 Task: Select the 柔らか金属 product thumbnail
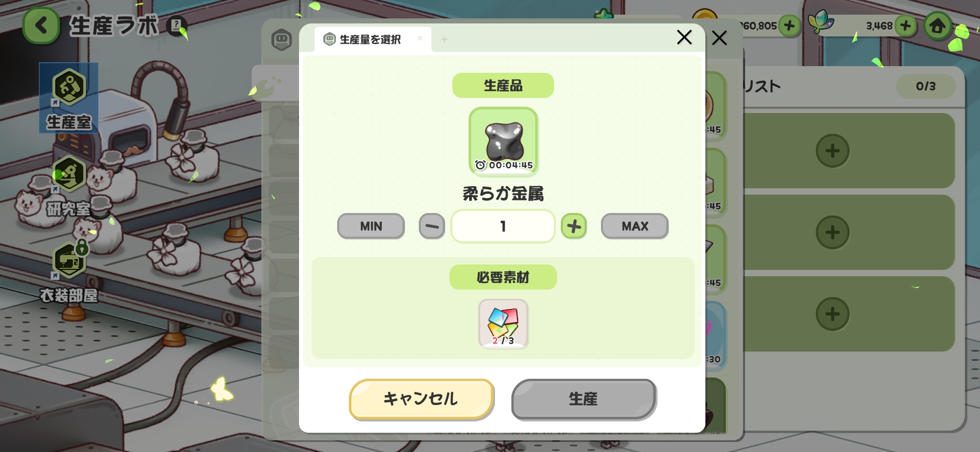pos(503,141)
